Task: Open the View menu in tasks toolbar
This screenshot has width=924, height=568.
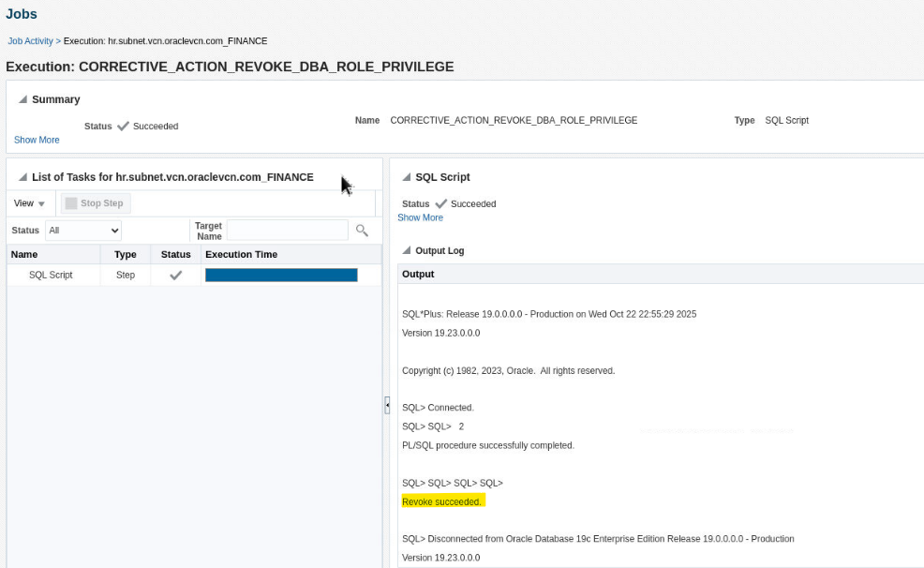Action: click(29, 203)
